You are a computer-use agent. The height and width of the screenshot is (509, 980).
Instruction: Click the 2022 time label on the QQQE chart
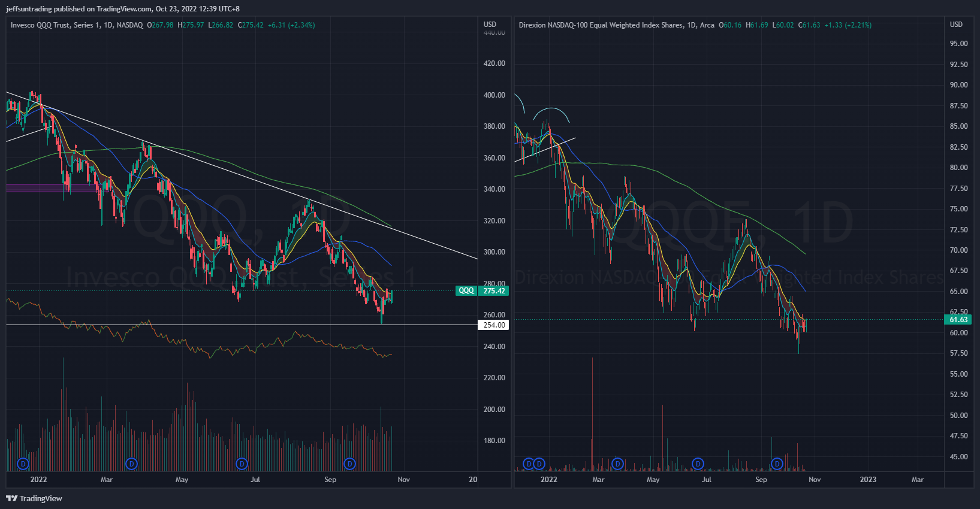click(548, 480)
